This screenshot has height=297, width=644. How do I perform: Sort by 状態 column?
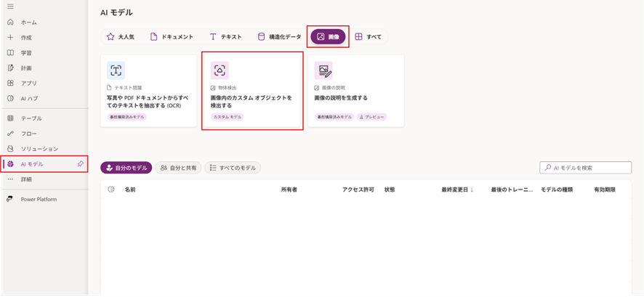click(x=390, y=190)
